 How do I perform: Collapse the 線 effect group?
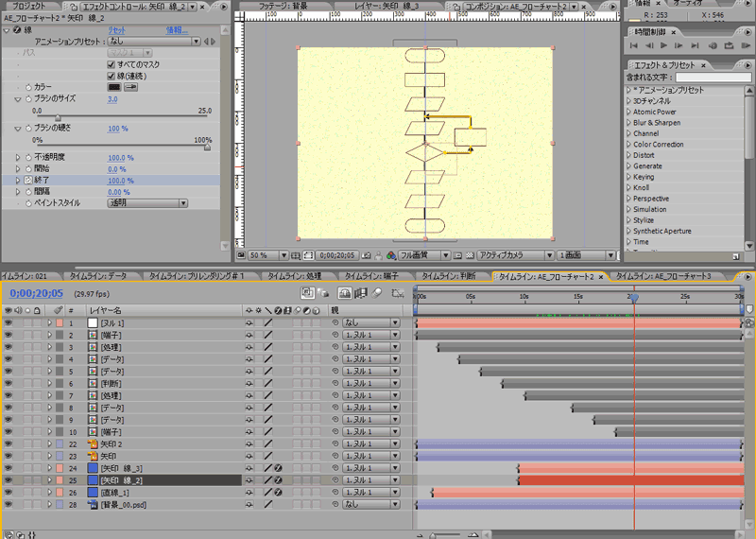7,30
